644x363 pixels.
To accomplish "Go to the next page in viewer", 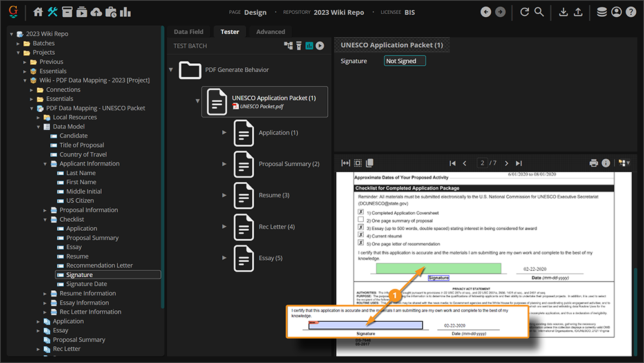I will tap(507, 163).
